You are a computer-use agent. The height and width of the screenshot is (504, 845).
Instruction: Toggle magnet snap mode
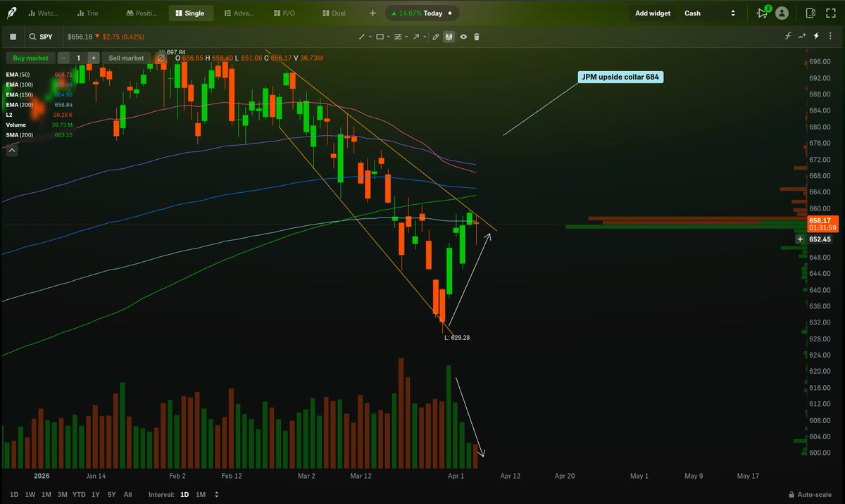pyautogui.click(x=449, y=37)
